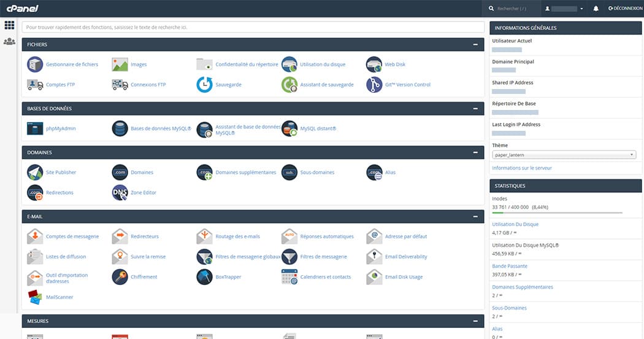Open the Comptes de messagerie envelope icon

(x=35, y=236)
